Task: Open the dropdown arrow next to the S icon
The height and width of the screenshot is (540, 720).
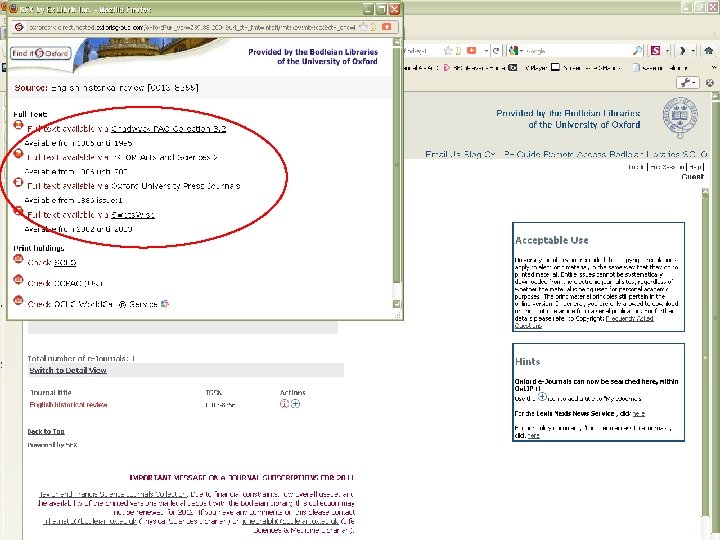Action: [667, 51]
